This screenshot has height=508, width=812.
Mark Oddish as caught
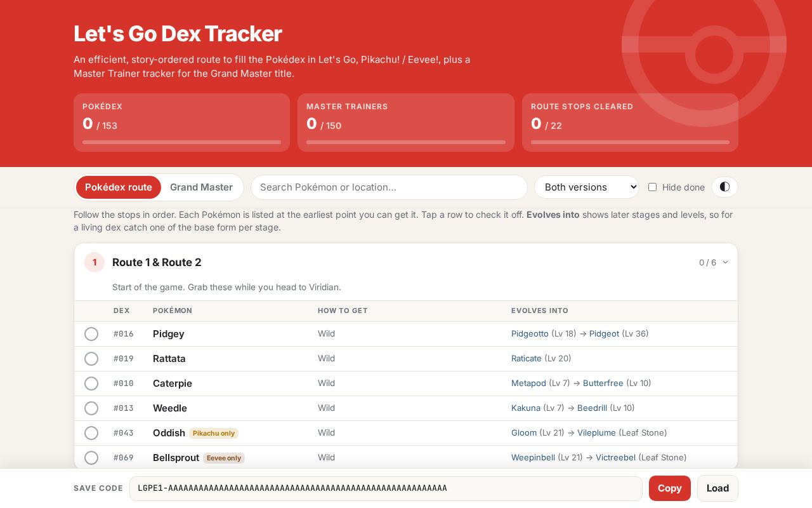(x=91, y=433)
